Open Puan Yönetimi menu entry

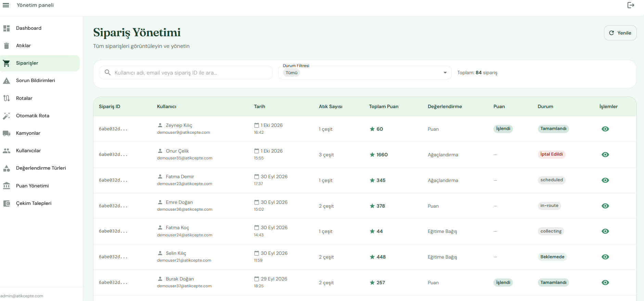point(40,186)
